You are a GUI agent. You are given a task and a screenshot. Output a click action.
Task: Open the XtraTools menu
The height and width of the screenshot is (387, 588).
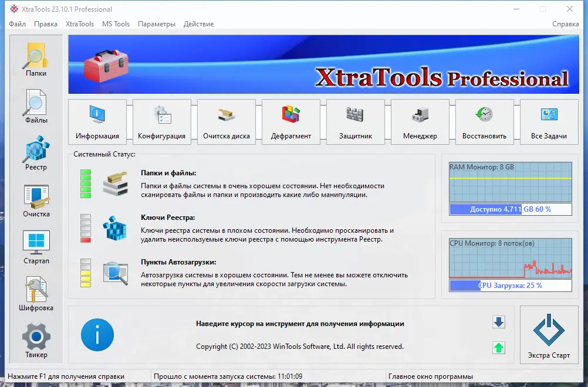[79, 24]
